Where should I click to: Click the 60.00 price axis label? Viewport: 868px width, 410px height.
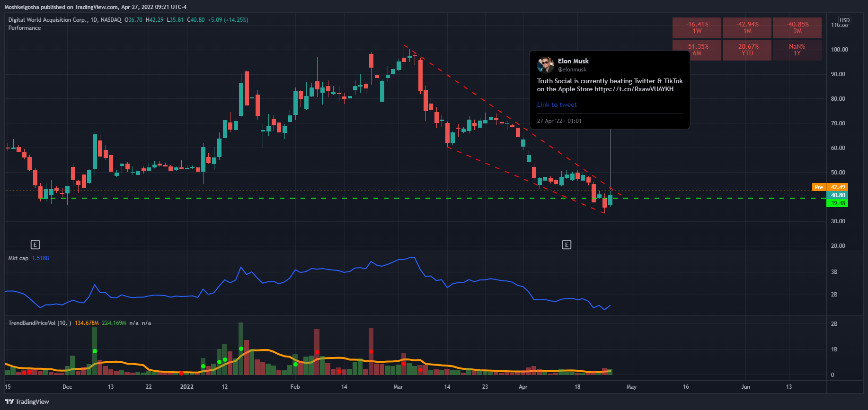coord(838,148)
